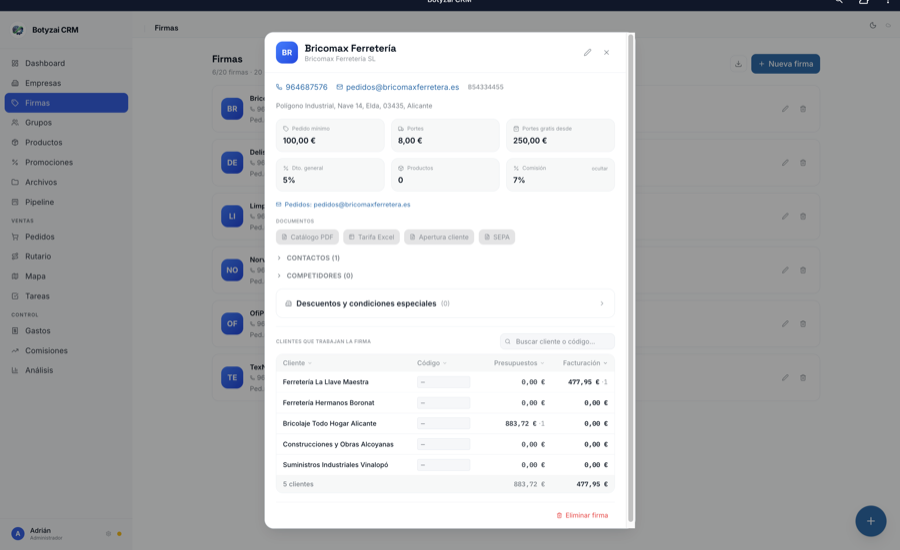Call phone number 964687576

[301, 87]
